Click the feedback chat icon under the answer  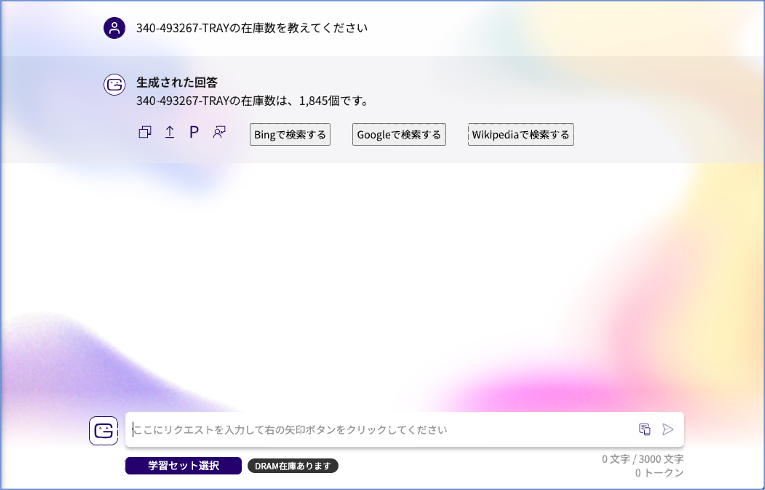pyautogui.click(x=219, y=132)
